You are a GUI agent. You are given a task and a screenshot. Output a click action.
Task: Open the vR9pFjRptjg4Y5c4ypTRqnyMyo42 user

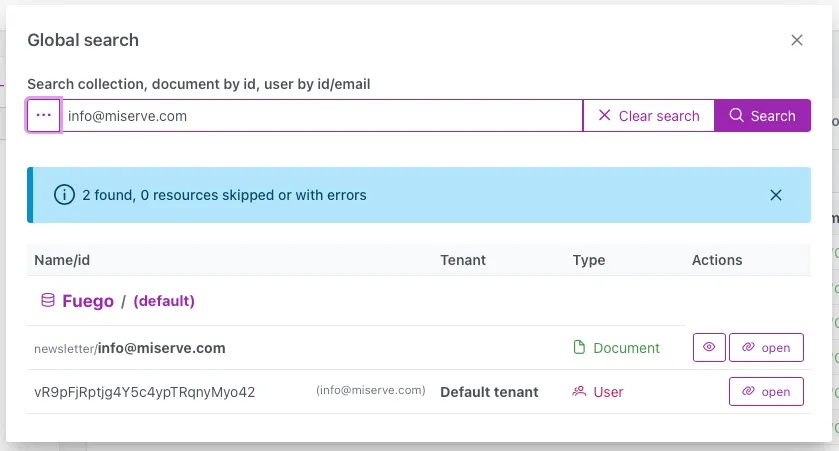[766, 392]
